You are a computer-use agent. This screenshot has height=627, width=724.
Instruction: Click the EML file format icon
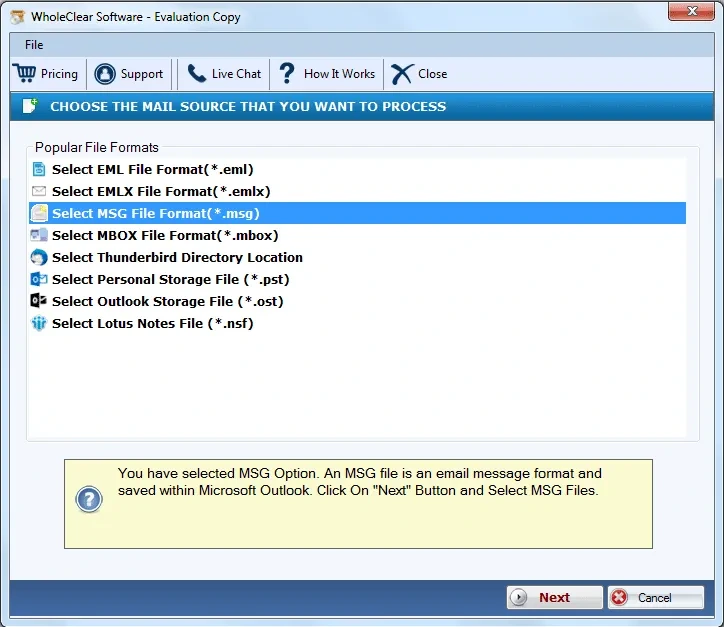click(39, 169)
